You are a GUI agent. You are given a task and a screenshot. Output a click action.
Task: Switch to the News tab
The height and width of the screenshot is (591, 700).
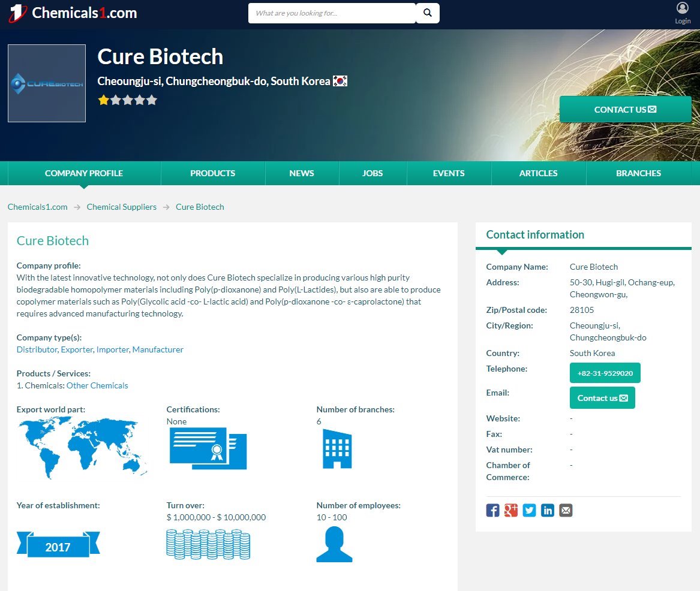pyautogui.click(x=302, y=173)
